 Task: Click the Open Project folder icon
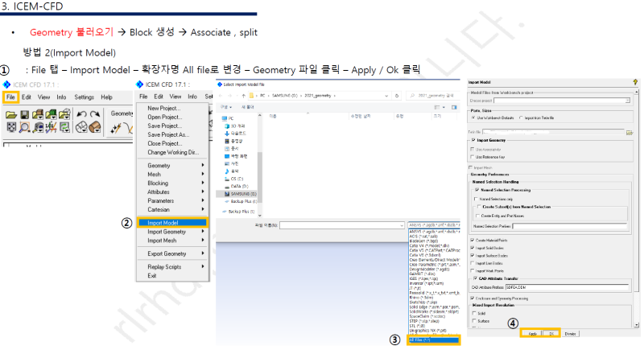(x=11, y=114)
